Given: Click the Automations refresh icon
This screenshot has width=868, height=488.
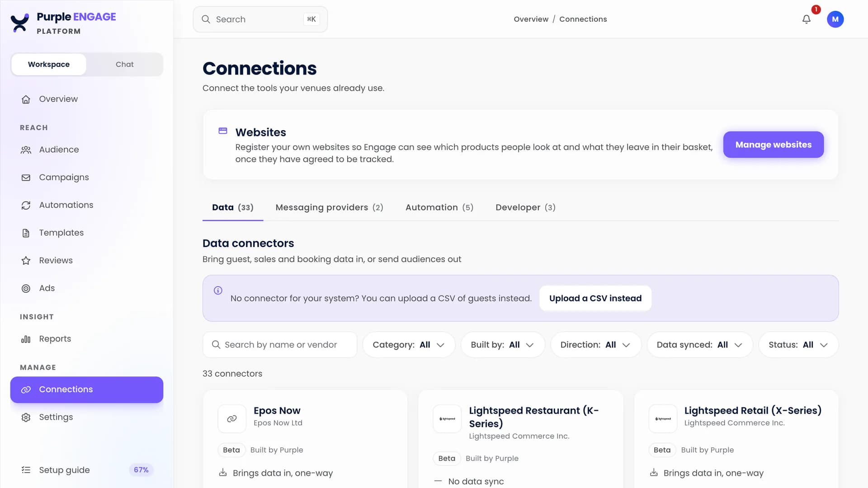Looking at the screenshot, I should (26, 205).
